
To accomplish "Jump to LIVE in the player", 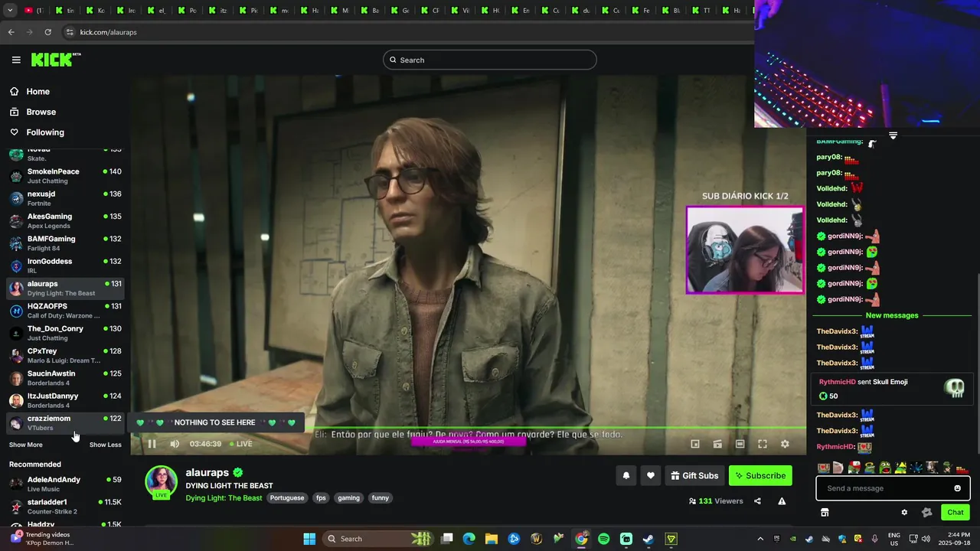I will tap(240, 444).
